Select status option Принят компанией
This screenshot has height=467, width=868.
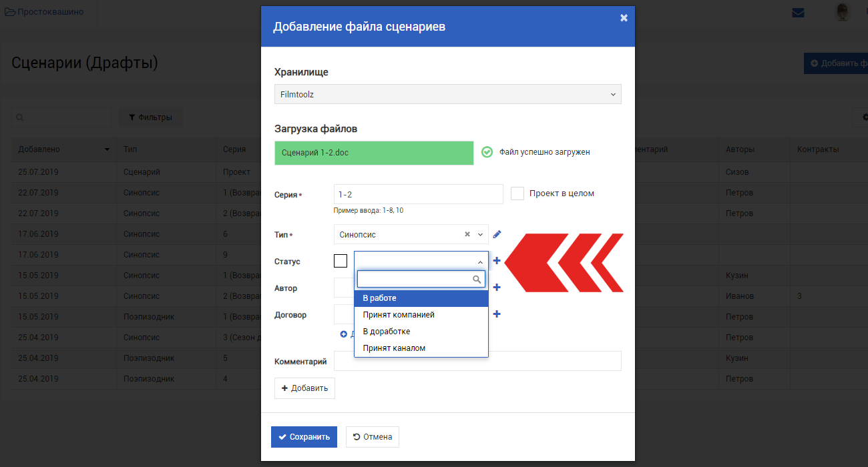[421, 315]
